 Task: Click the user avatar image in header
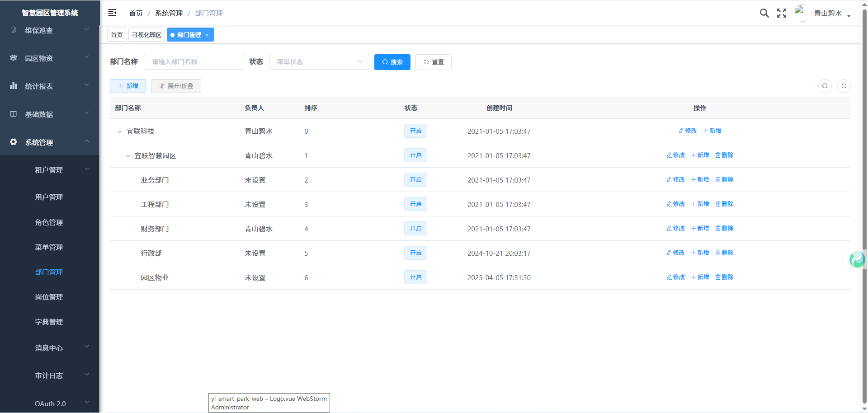800,12
